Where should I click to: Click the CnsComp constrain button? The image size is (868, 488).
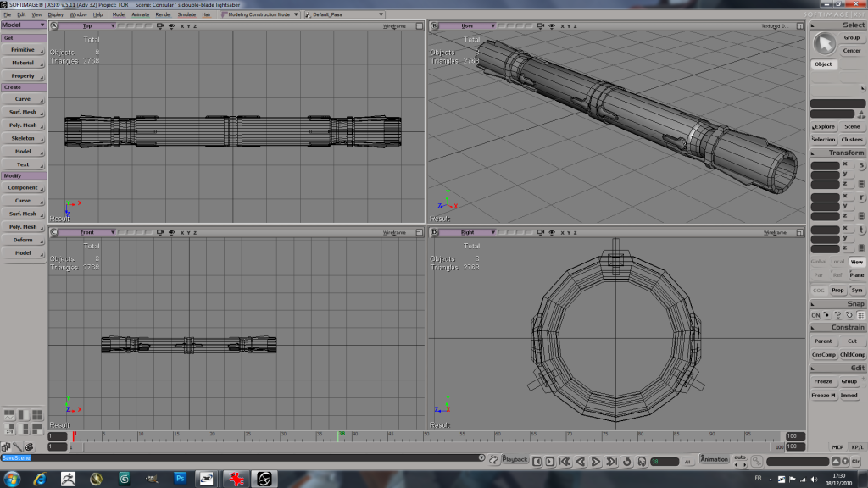click(824, 355)
